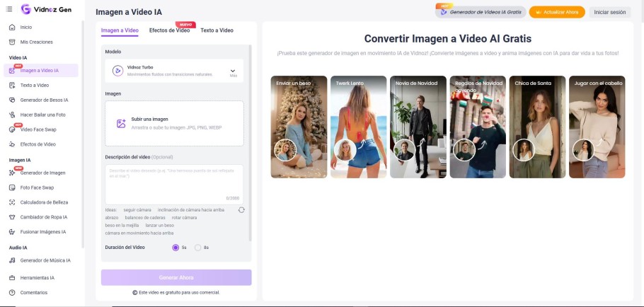Select the Twerk Lento template thumbnail

[360, 127]
